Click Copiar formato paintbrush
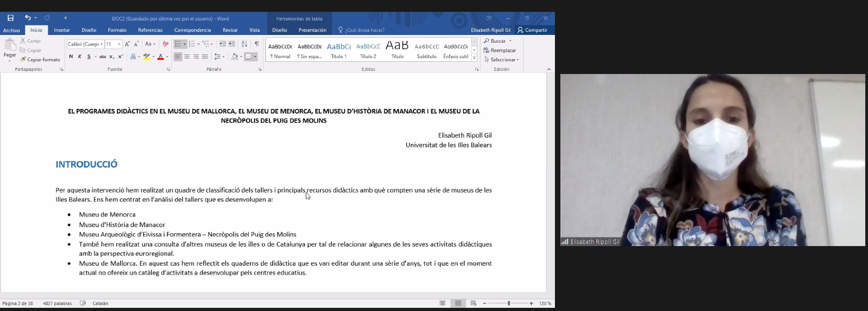Image resolution: width=868 pixels, height=311 pixels. point(40,59)
